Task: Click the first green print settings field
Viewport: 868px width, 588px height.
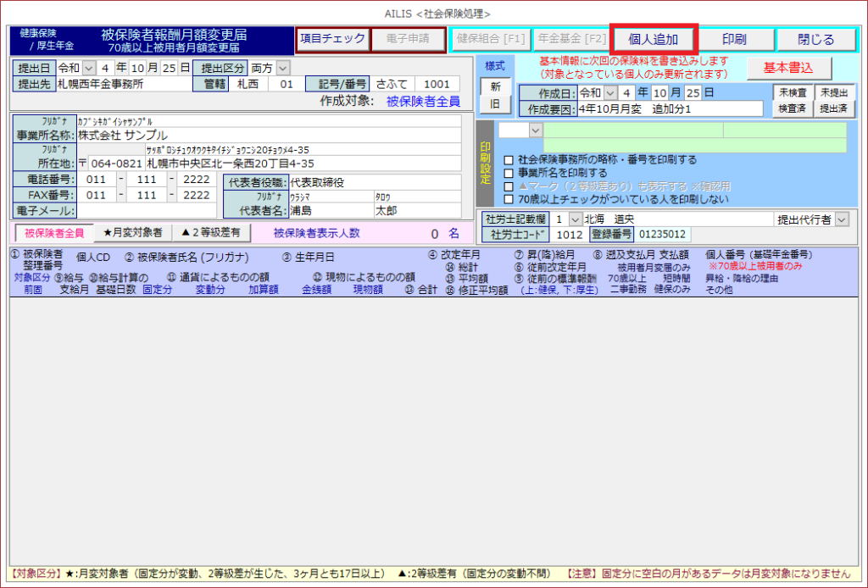Action: [632, 130]
